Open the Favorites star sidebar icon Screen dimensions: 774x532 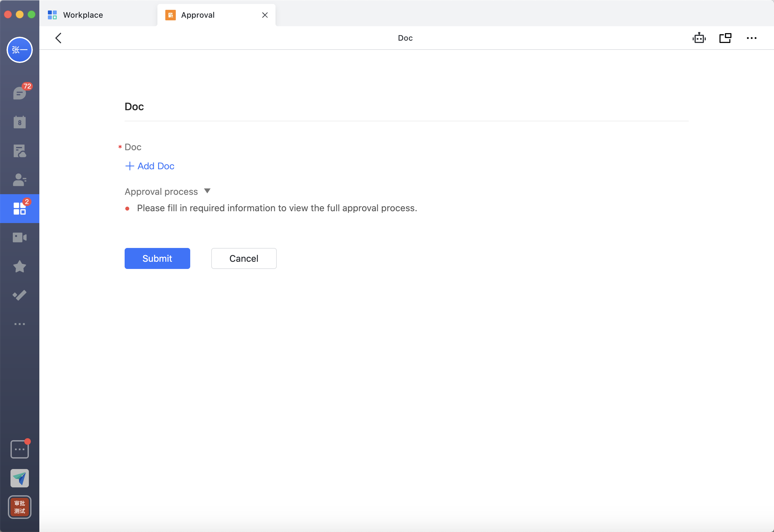tap(20, 266)
